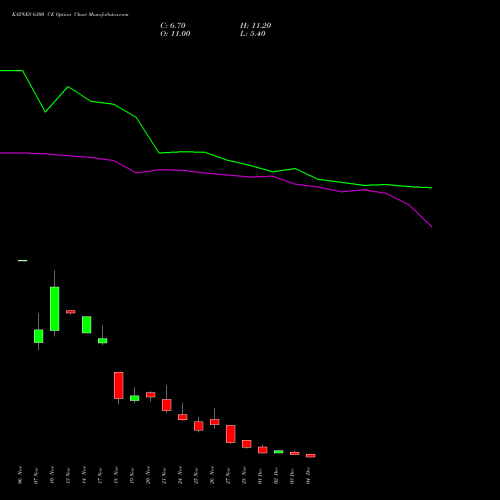Screen dimensions: 500x500
Task: Select the '27 Nov' date label
Action: 228,475
